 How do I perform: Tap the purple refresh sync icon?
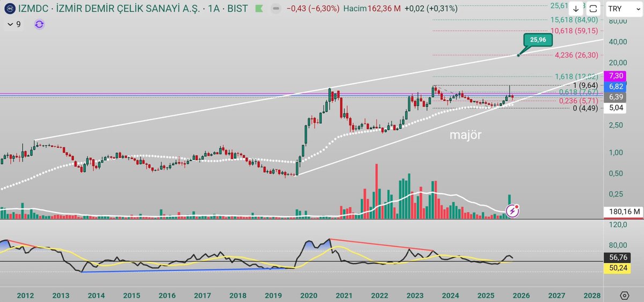click(x=39, y=24)
